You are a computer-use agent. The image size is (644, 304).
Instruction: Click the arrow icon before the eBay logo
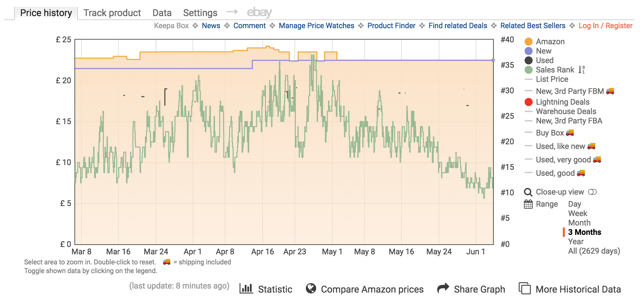point(232,12)
